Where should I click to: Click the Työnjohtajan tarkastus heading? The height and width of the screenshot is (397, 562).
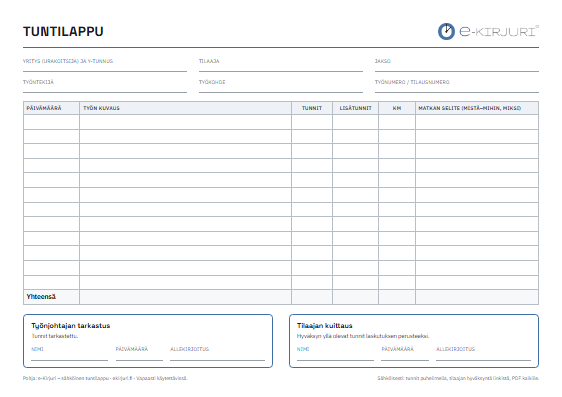(71, 326)
